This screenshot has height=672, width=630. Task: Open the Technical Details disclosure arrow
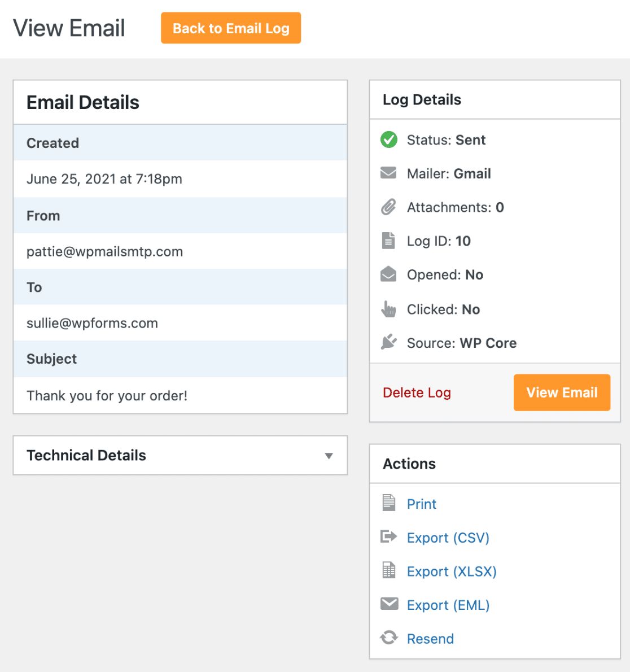pyautogui.click(x=329, y=455)
